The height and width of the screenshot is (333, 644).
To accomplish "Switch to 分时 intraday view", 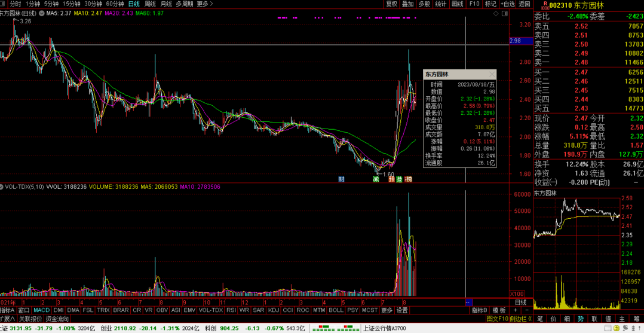I will (15, 4).
